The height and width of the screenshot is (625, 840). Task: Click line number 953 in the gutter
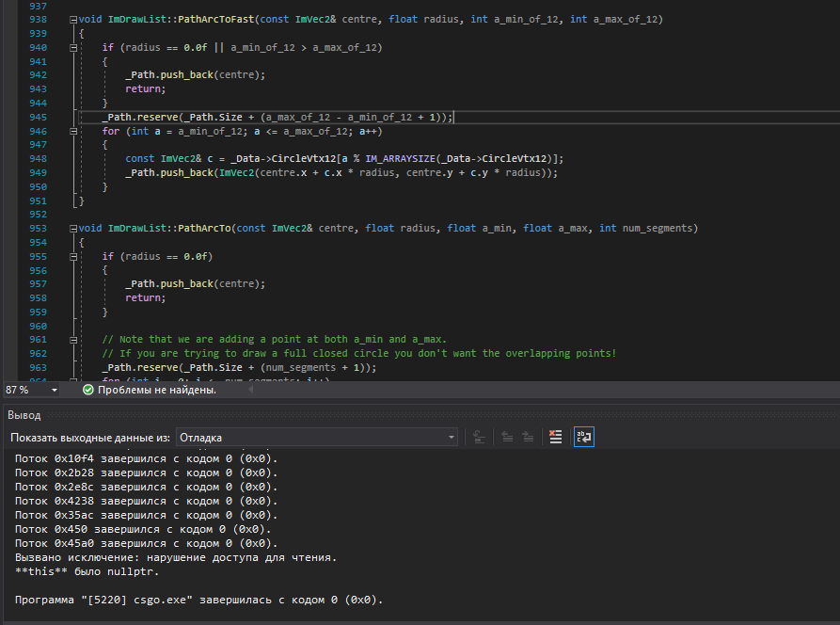coord(38,229)
